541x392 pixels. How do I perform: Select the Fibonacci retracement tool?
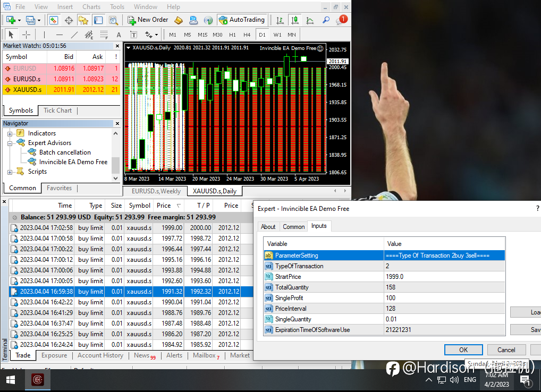[x=104, y=35]
